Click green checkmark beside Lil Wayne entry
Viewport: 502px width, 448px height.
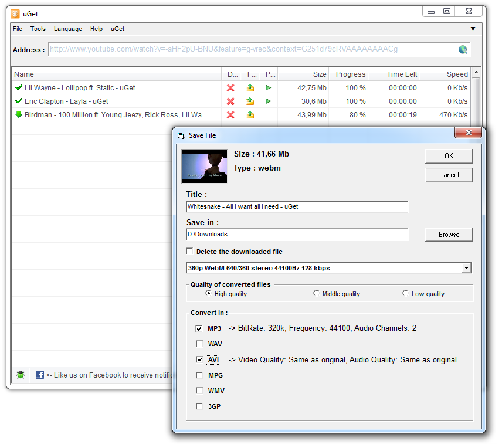pyautogui.click(x=19, y=87)
